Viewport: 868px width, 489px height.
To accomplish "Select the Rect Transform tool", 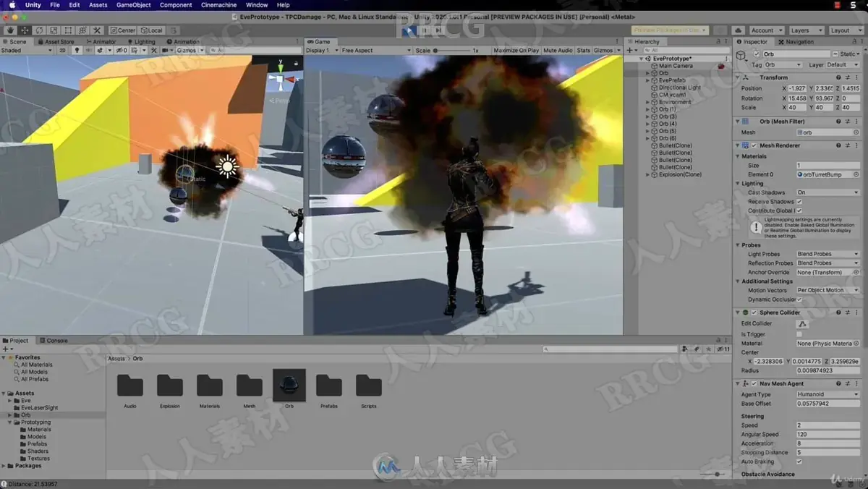I will (x=68, y=30).
